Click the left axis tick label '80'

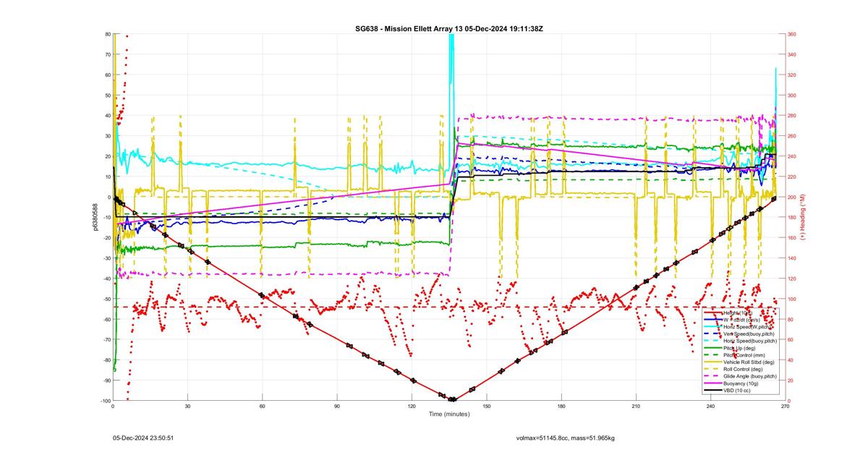click(108, 34)
